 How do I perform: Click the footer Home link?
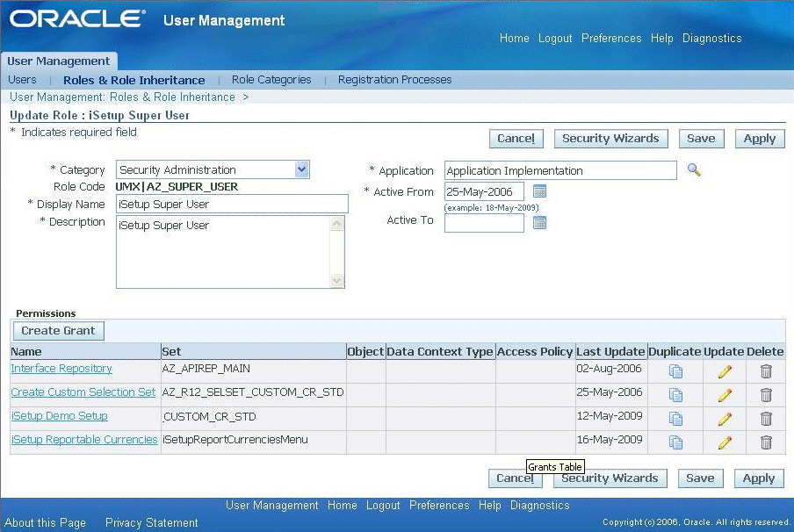(343, 506)
